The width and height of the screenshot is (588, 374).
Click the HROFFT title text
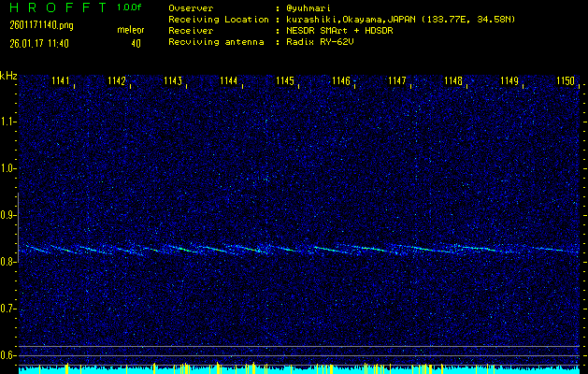pos(54,8)
